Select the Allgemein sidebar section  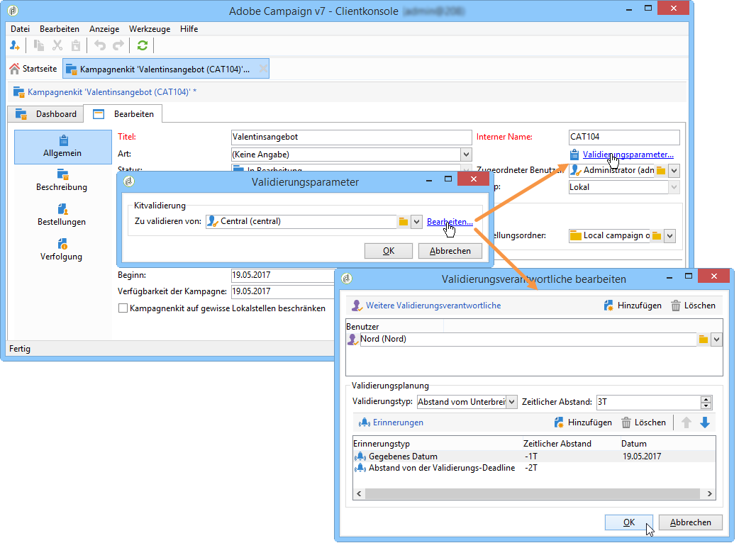pyautogui.click(x=62, y=147)
